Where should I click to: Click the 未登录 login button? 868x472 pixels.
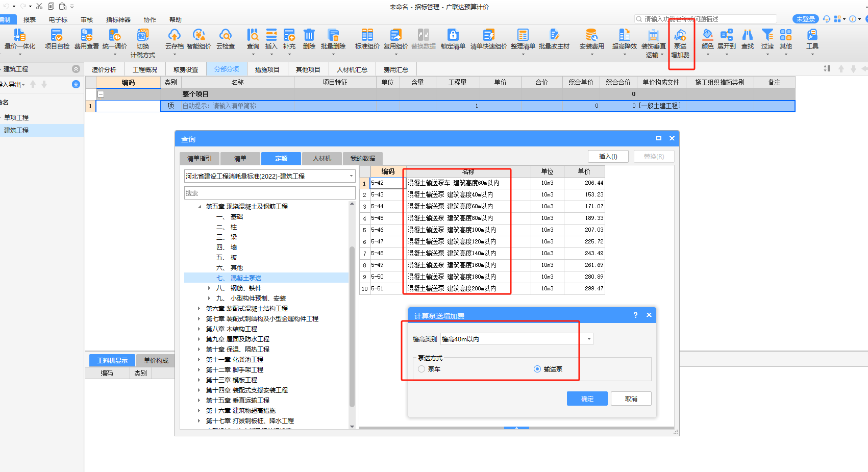pos(806,19)
